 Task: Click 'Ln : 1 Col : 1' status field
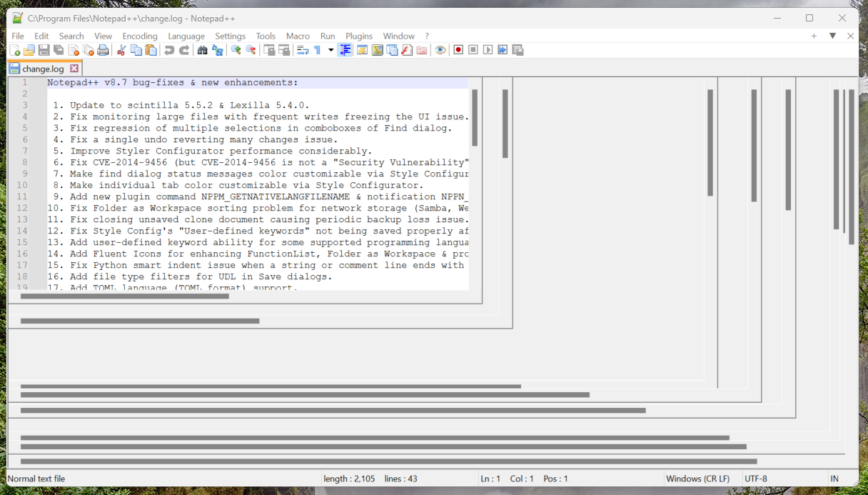coord(508,479)
